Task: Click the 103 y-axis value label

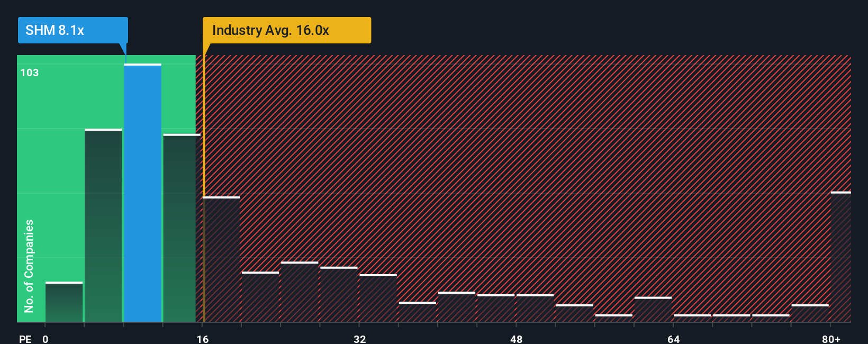Action: 30,73
